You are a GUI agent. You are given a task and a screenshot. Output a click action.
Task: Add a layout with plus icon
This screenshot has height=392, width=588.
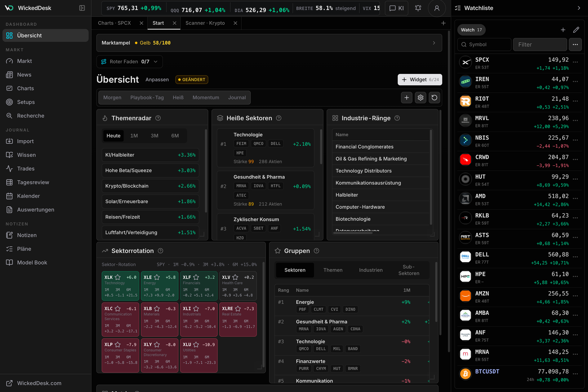tap(407, 98)
